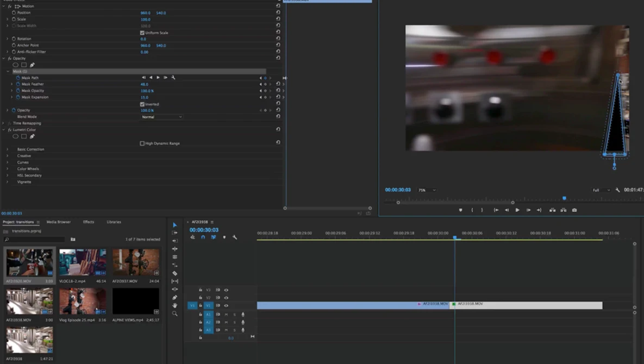Reset Position parameter

coord(278,12)
